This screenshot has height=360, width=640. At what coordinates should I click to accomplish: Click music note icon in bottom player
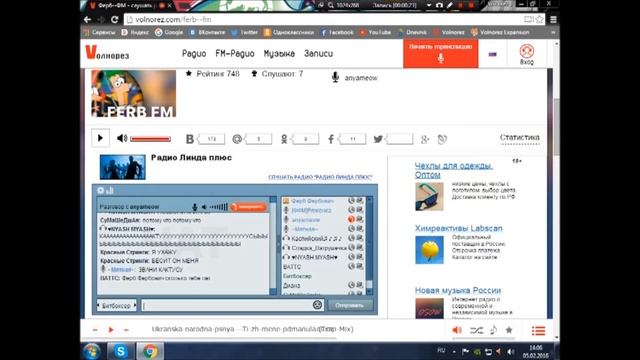pyautogui.click(x=493, y=330)
